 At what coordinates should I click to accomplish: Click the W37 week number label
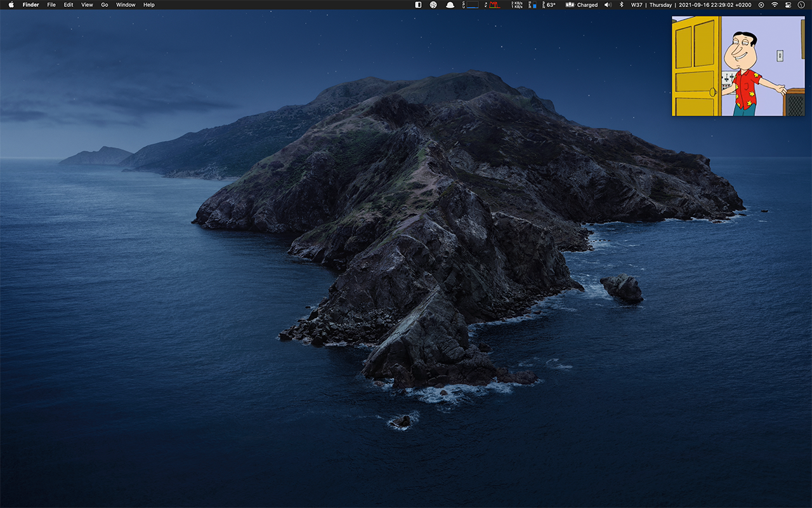pyautogui.click(x=636, y=5)
